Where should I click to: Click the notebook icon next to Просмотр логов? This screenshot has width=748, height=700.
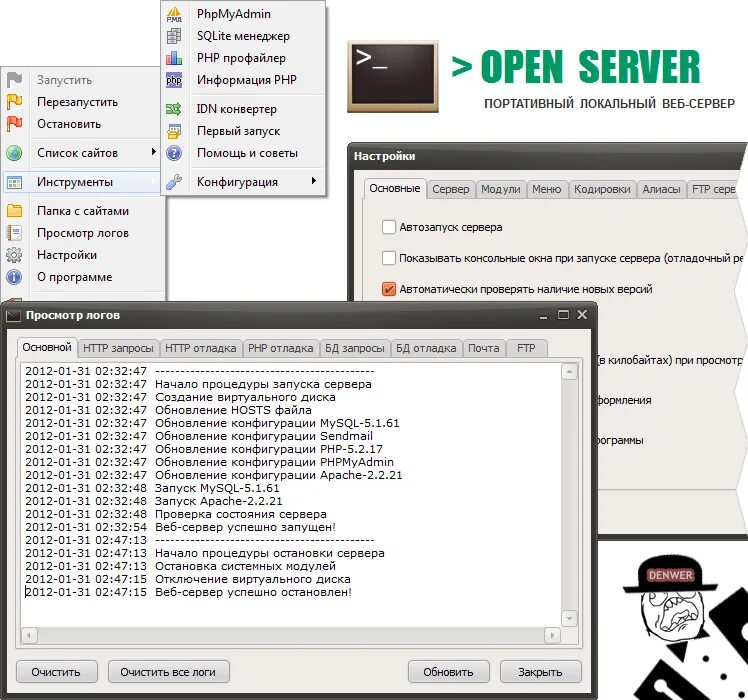(14, 233)
